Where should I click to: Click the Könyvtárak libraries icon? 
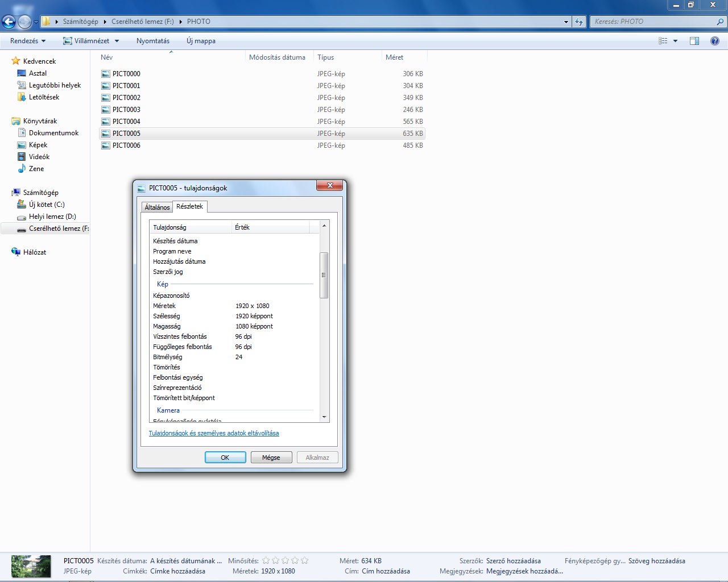(16, 121)
